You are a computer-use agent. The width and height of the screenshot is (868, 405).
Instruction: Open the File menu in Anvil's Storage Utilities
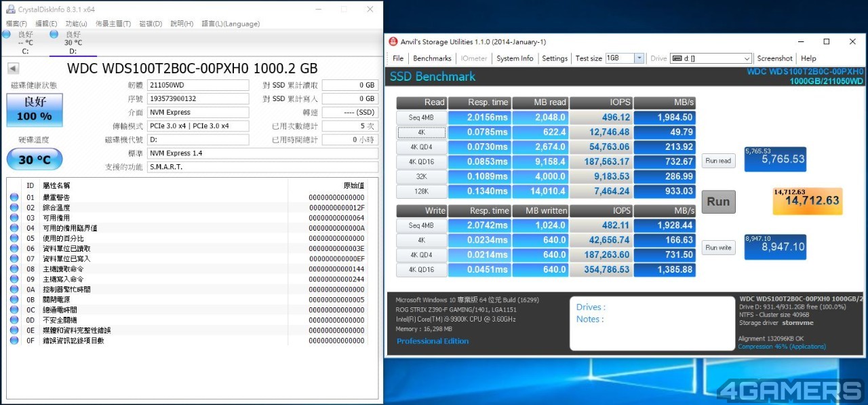click(398, 58)
